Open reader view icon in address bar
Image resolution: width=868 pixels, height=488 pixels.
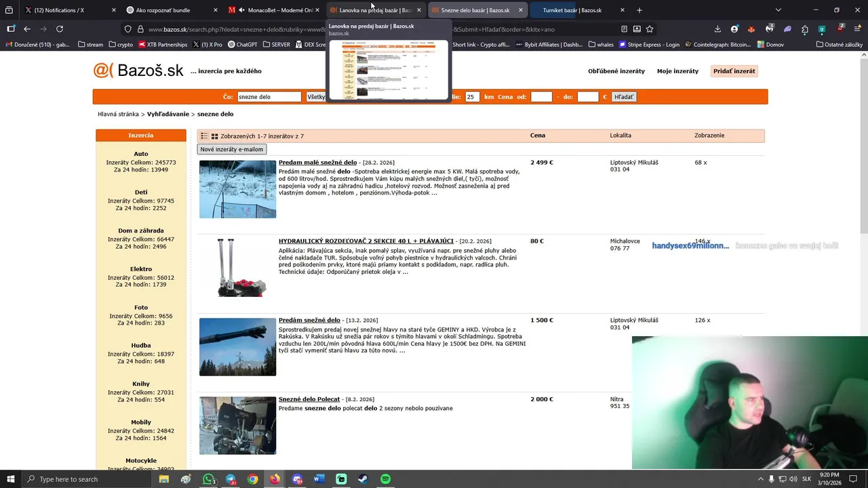[624, 29]
